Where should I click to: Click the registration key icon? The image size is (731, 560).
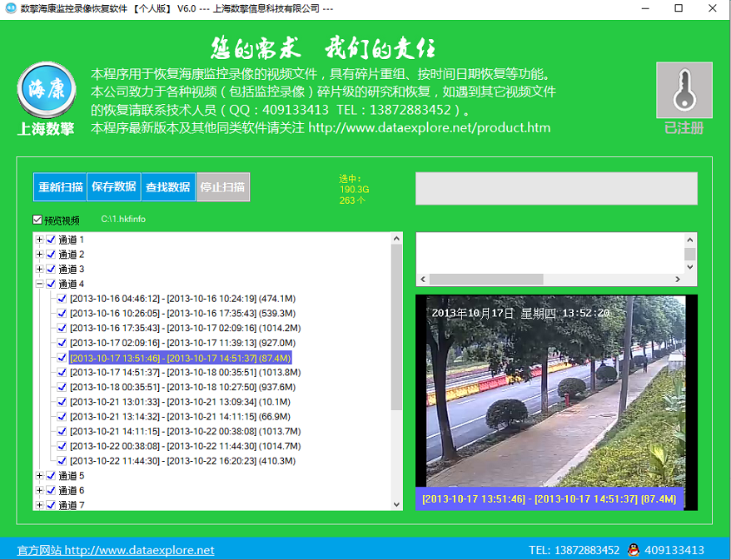(684, 90)
